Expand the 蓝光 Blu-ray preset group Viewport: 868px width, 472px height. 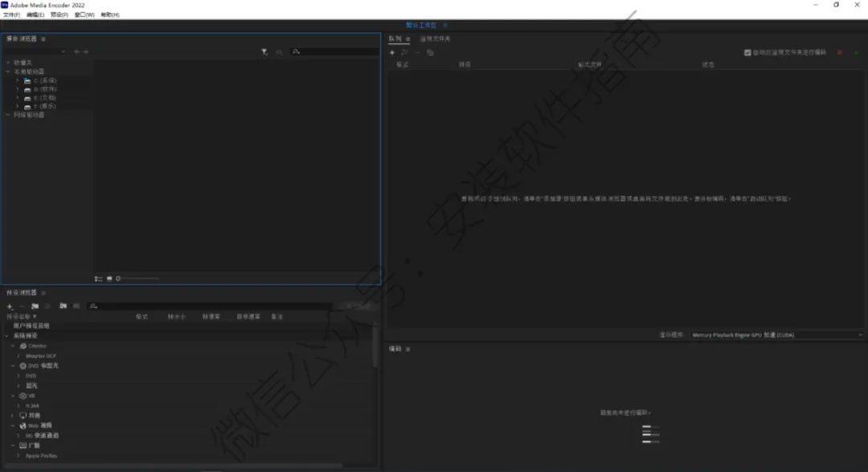coord(18,386)
